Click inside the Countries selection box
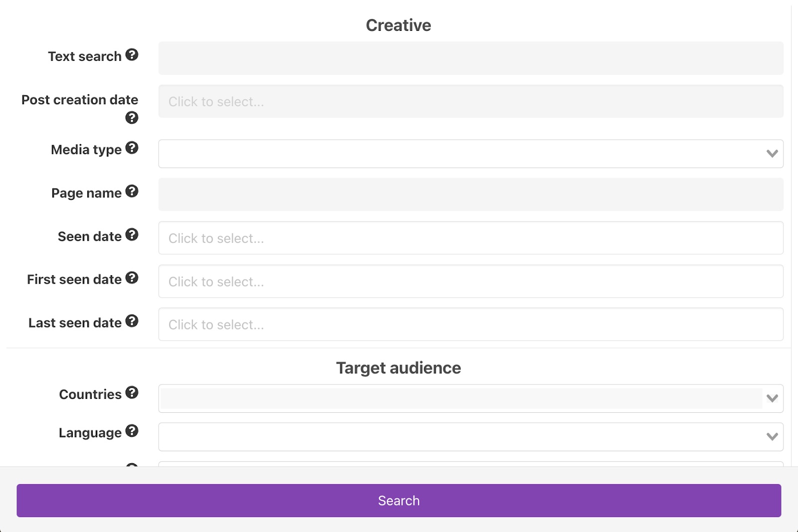798x532 pixels. click(x=461, y=399)
